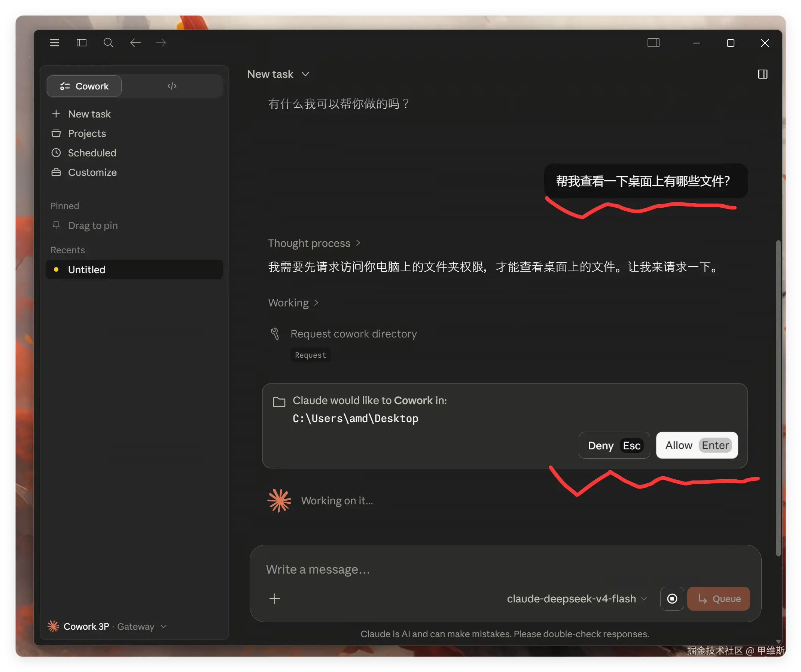This screenshot has height=672, width=801.
Task: Switch to the code mode tab
Action: pyautogui.click(x=172, y=86)
